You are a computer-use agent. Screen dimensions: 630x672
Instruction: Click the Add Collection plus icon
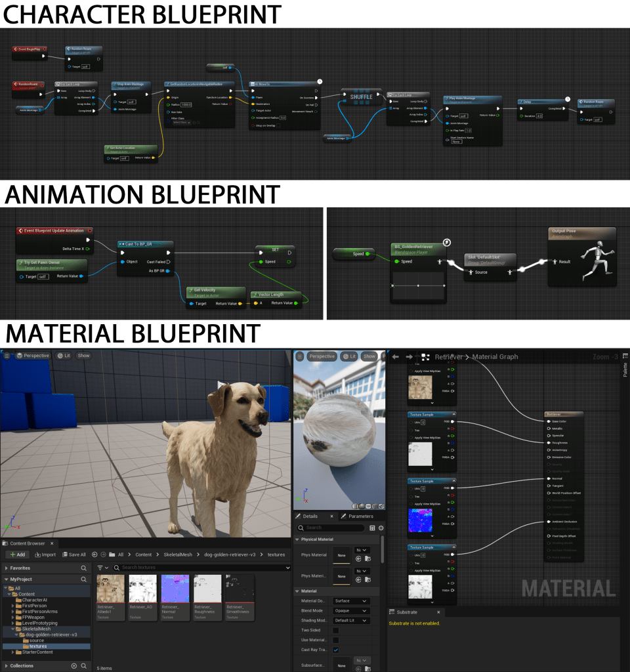point(74,665)
